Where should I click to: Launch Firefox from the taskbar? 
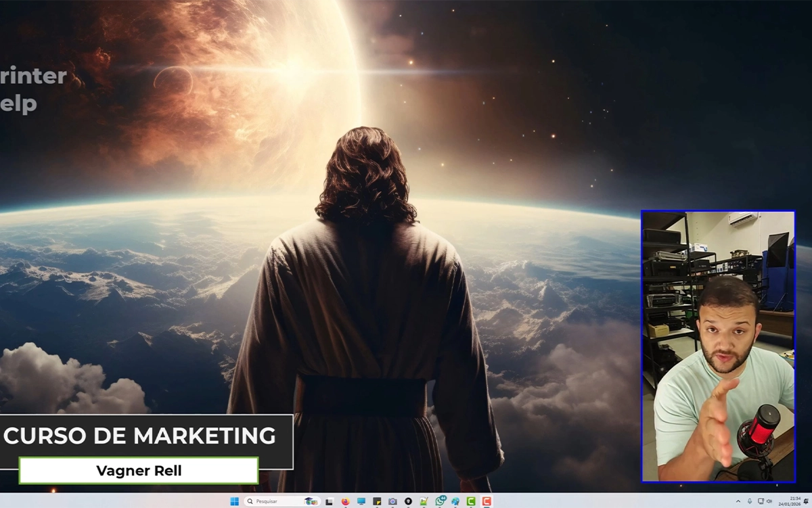345,501
